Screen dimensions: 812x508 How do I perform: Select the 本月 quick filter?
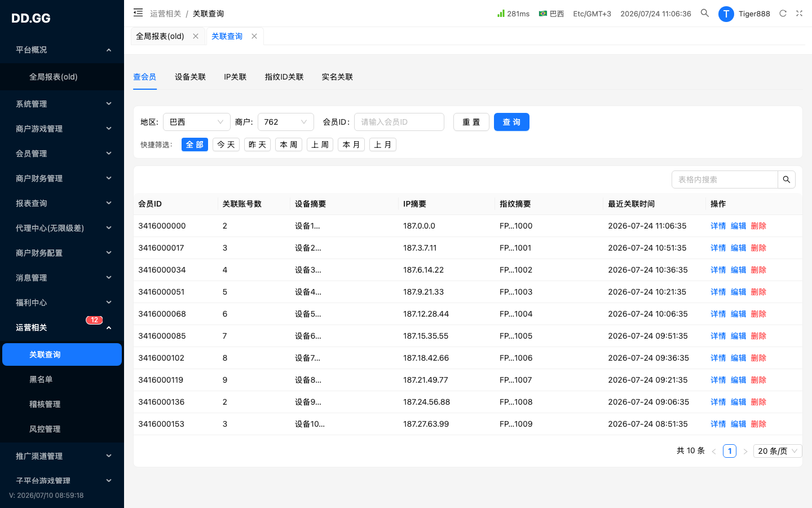pos(351,144)
